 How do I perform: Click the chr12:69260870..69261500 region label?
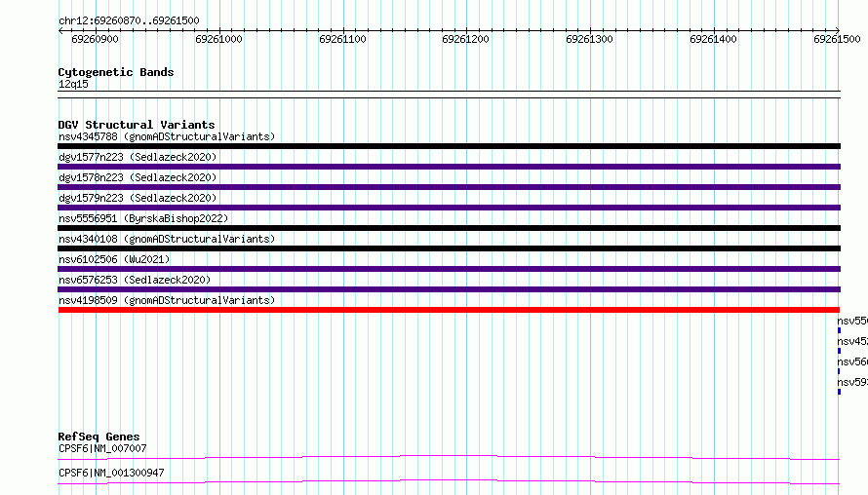tap(129, 20)
